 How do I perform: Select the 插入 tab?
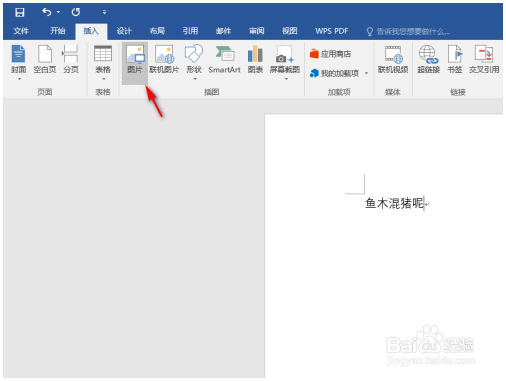tap(91, 31)
